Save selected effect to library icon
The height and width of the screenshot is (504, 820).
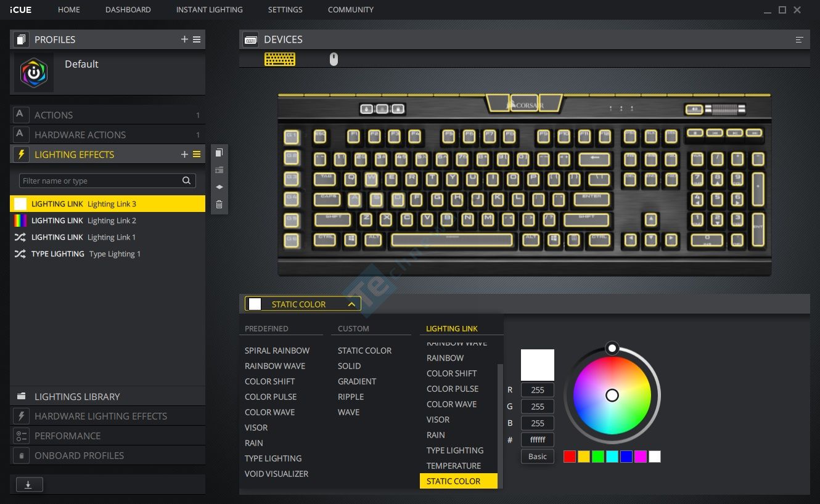(x=219, y=170)
